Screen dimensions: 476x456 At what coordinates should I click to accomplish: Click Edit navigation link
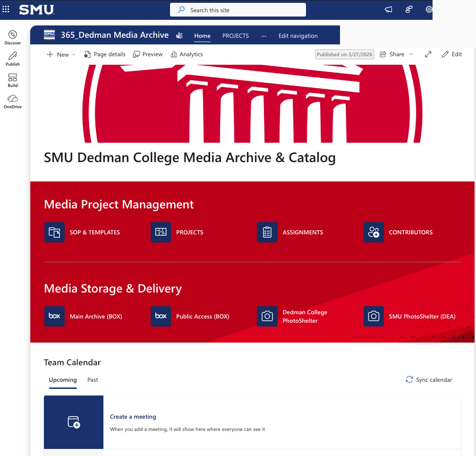298,36
